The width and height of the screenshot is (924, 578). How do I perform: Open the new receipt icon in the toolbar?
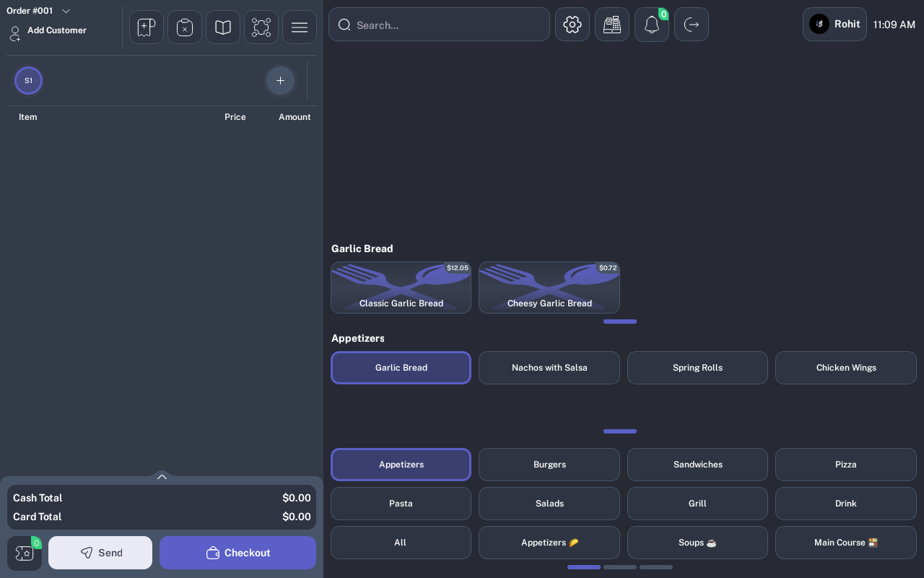coord(147,27)
